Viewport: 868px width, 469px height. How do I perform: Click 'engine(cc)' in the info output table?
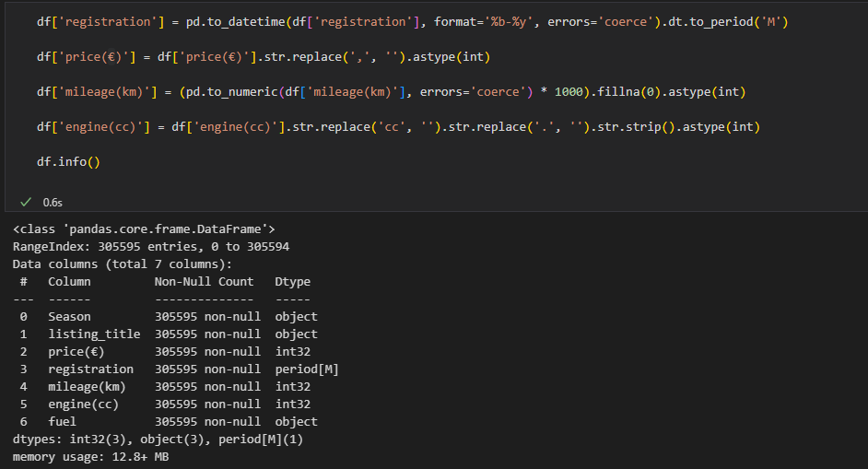pyautogui.click(x=84, y=405)
